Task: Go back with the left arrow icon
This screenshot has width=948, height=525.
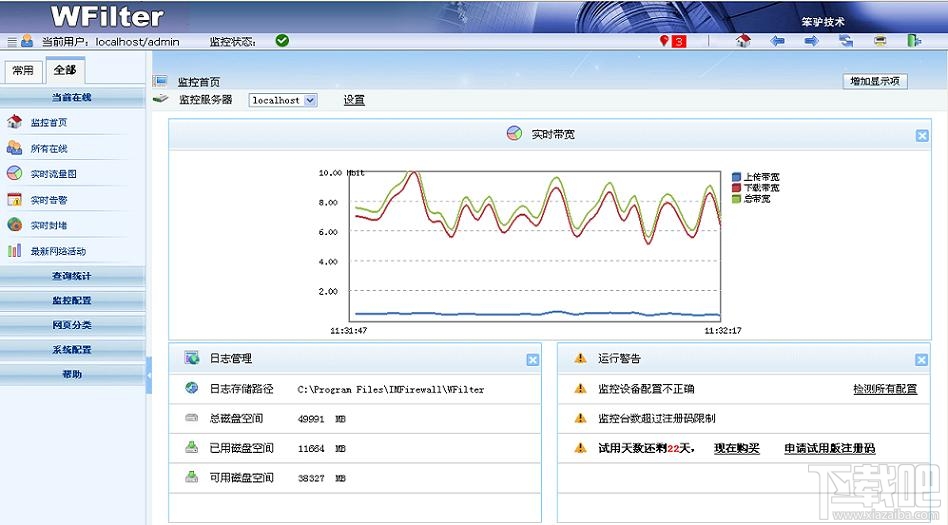Action: (x=778, y=41)
